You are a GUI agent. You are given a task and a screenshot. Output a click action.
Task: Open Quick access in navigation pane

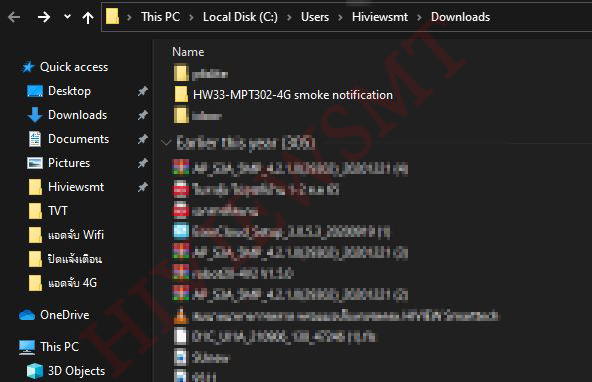pyautogui.click(x=74, y=67)
